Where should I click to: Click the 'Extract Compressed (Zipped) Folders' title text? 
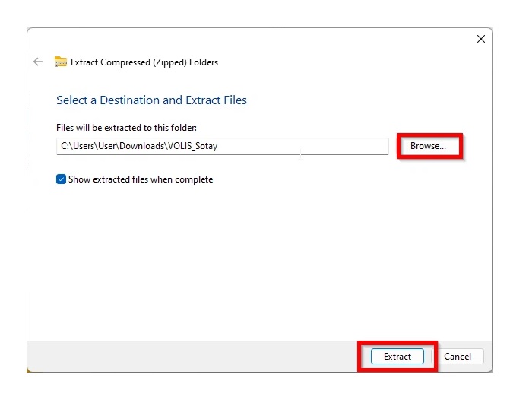(x=144, y=62)
